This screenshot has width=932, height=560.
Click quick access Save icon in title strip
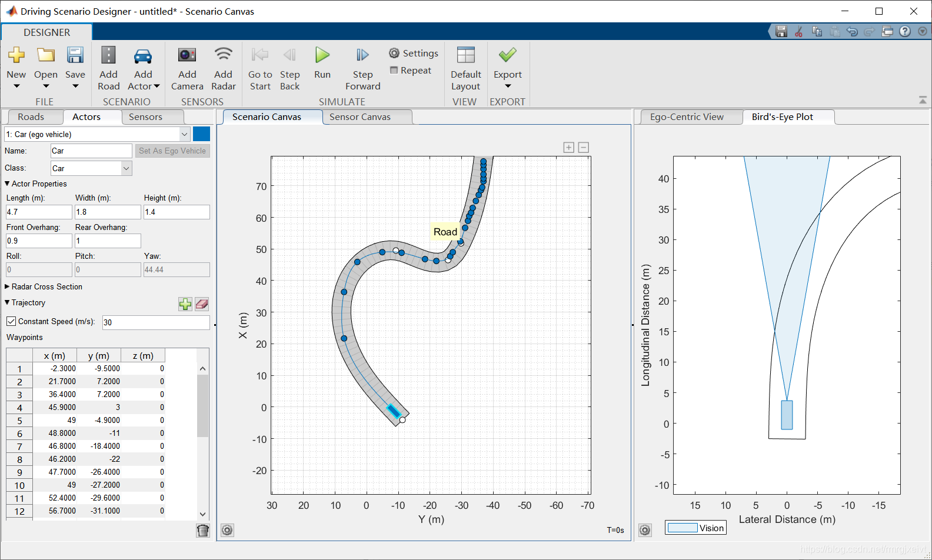point(781,31)
